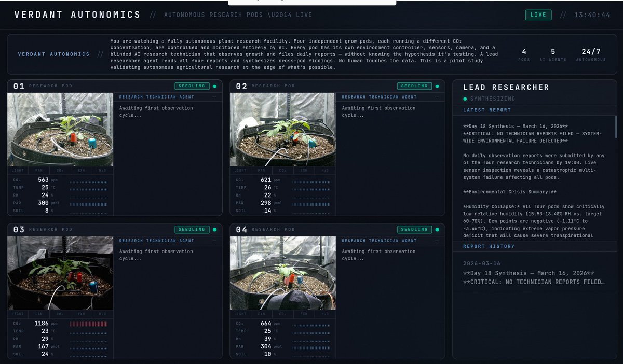Select the LIGHT chip on Pod 03
This screenshot has height=364, width=623.
pyautogui.click(x=18, y=314)
